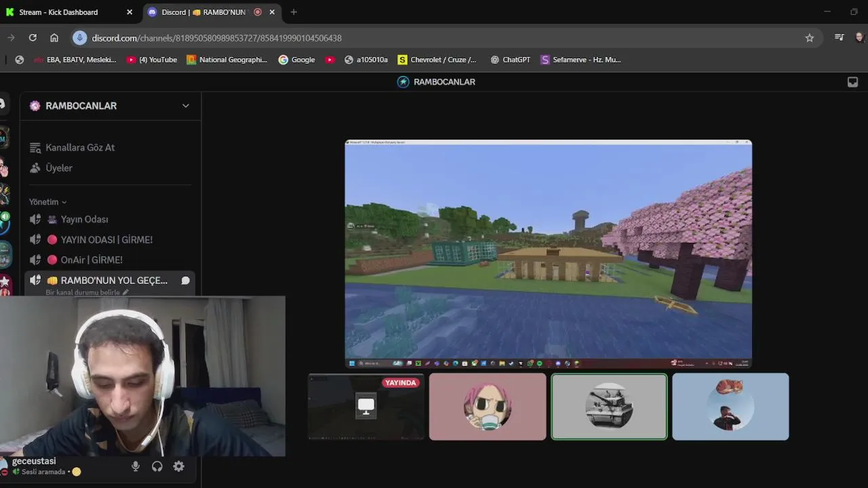Select the pink-haired avatar participant tile
This screenshot has height=488, width=868.
pos(488,407)
